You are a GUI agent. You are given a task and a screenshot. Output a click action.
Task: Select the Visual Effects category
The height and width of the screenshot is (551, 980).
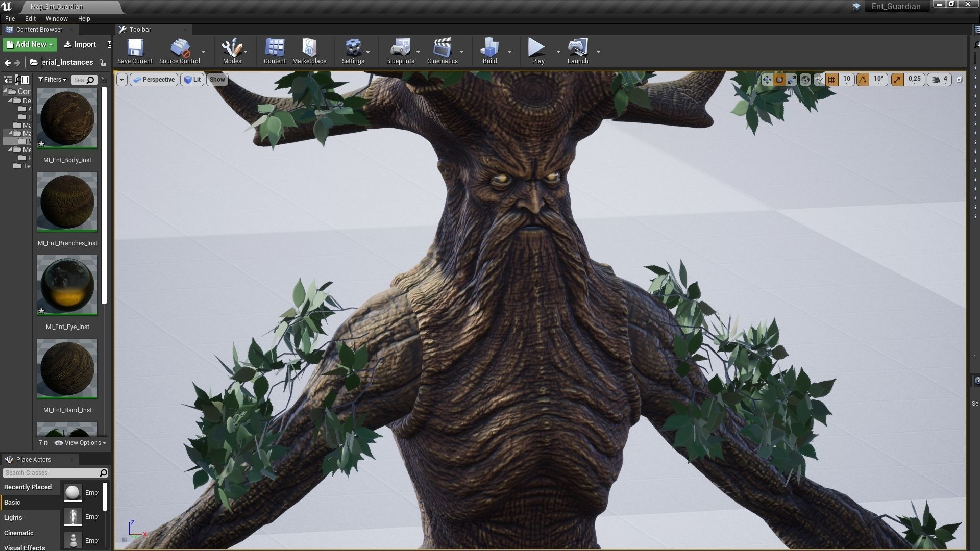click(x=30, y=547)
